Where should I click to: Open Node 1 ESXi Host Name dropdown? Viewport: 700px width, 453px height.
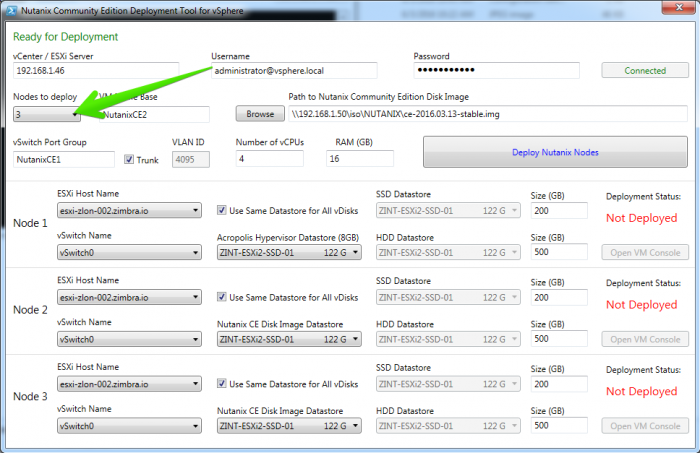(129, 211)
